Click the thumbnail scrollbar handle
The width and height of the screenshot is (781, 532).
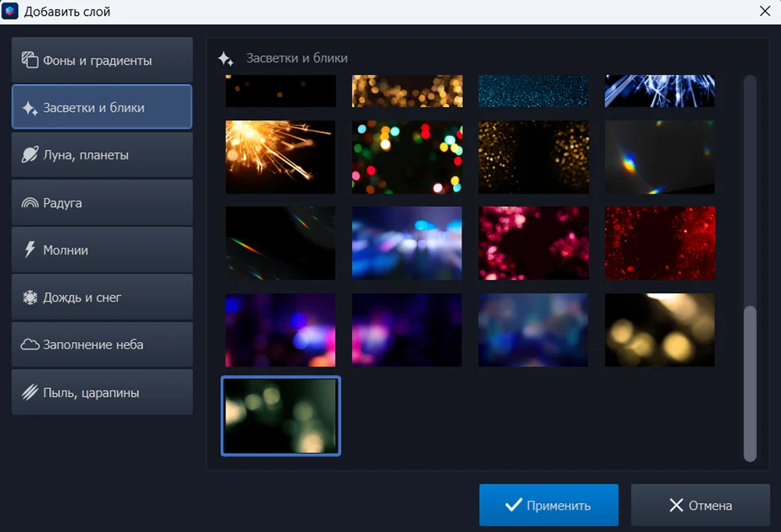point(750,384)
